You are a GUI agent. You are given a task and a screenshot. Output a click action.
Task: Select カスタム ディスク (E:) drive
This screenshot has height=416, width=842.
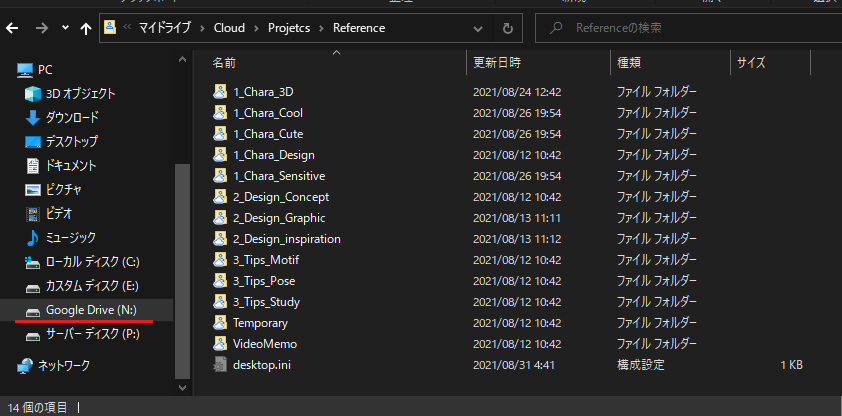[x=92, y=286]
